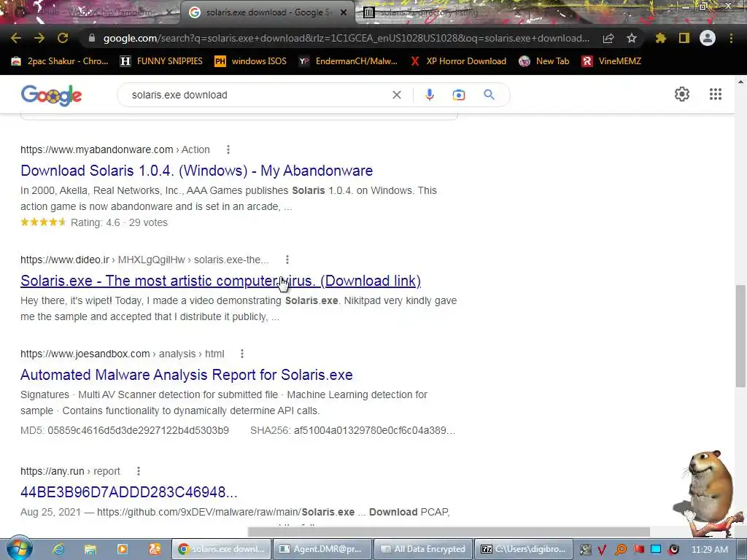Click the 11:29 AM taskbar clock

709,549
